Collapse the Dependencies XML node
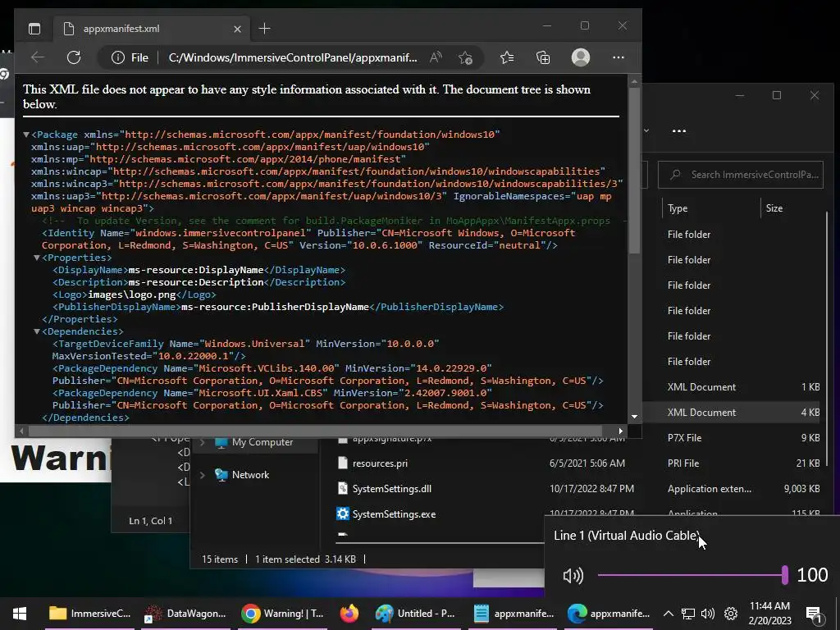 pos(37,331)
